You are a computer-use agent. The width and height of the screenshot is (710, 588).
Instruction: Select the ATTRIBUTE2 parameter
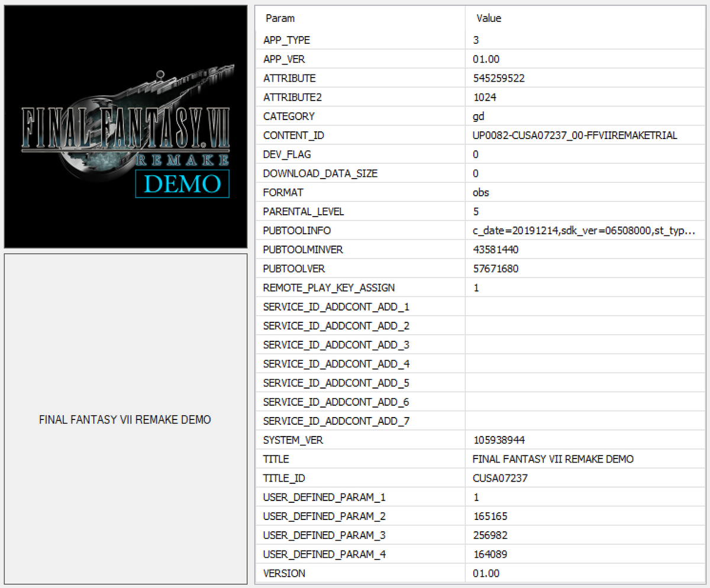tap(292, 97)
